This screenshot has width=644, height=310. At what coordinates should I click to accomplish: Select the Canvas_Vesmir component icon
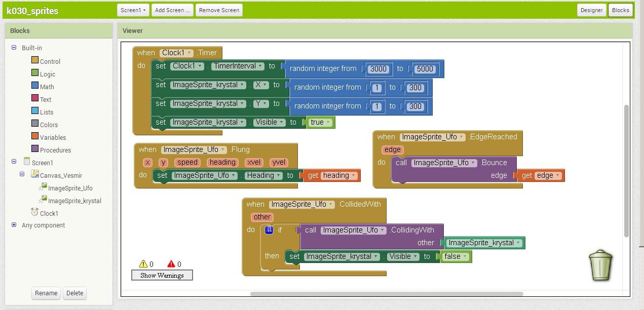35,174
